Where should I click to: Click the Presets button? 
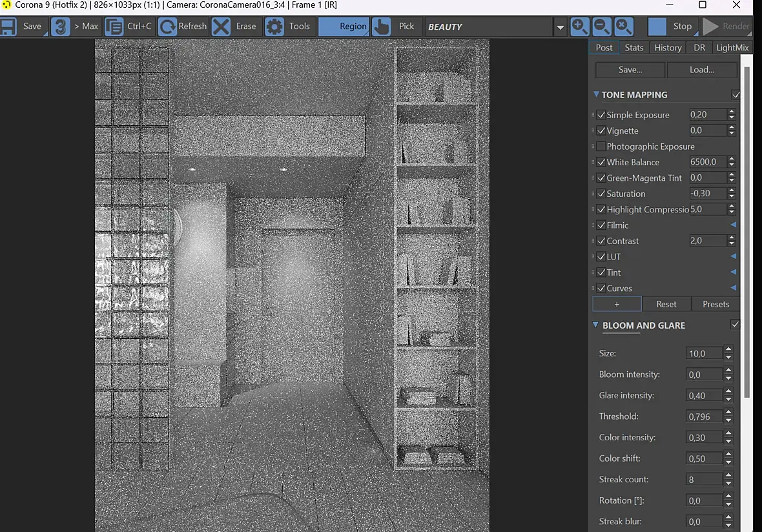tap(716, 304)
